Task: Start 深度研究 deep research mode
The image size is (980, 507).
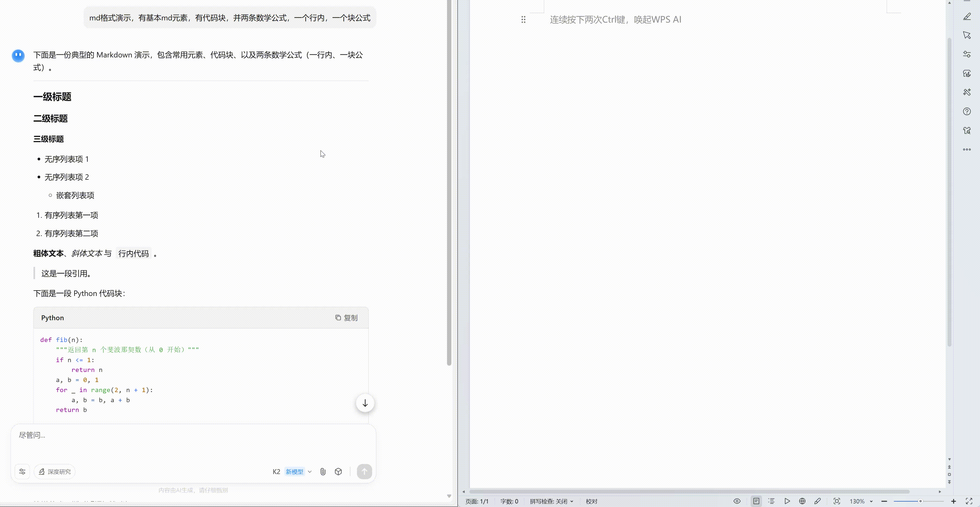Action: tap(54, 472)
